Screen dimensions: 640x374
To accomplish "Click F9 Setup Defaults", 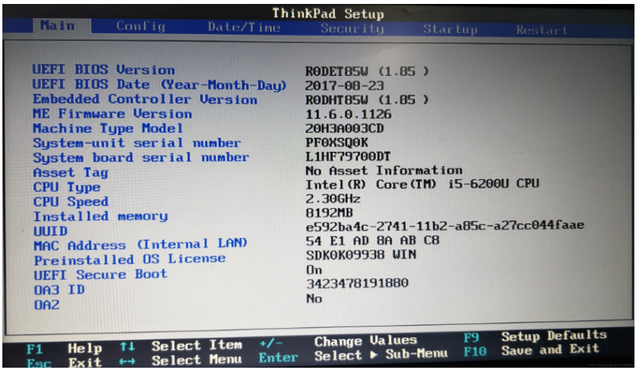I will click(x=535, y=336).
